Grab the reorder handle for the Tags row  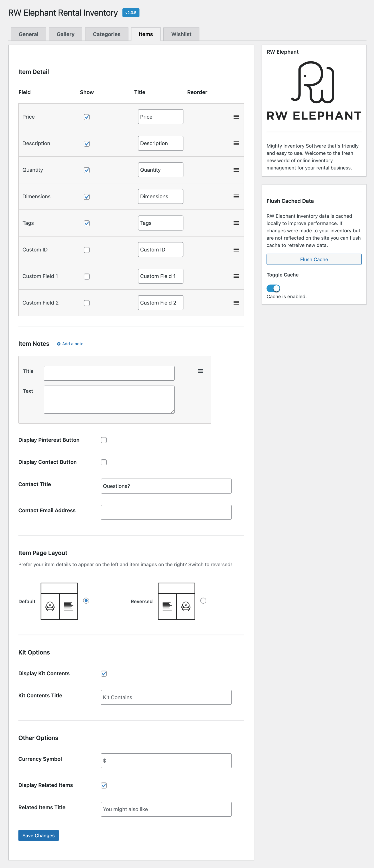(x=236, y=223)
